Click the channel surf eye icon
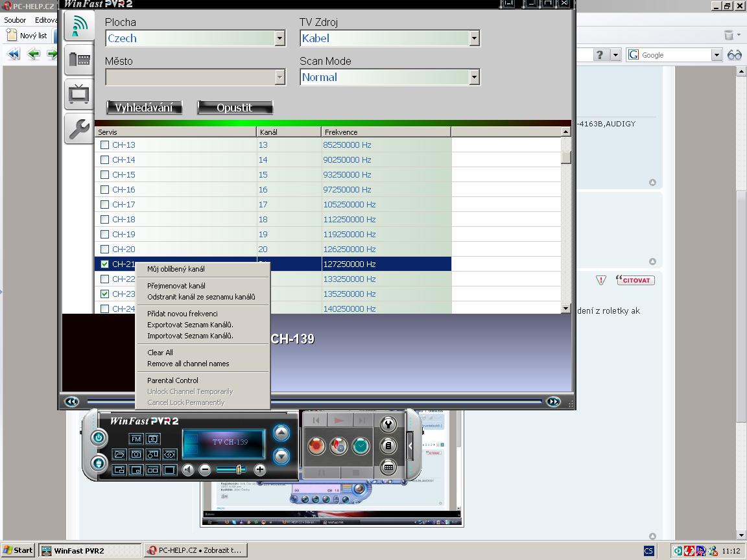Image resolution: width=747 pixels, height=560 pixels. [170, 455]
